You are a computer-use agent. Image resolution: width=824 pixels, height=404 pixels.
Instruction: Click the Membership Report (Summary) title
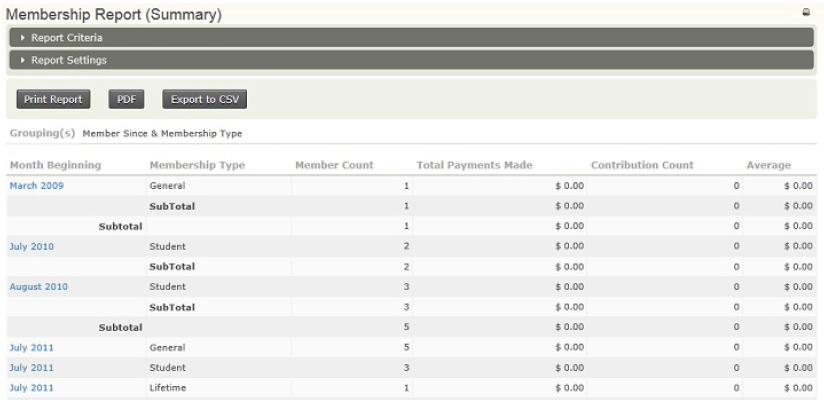point(114,15)
